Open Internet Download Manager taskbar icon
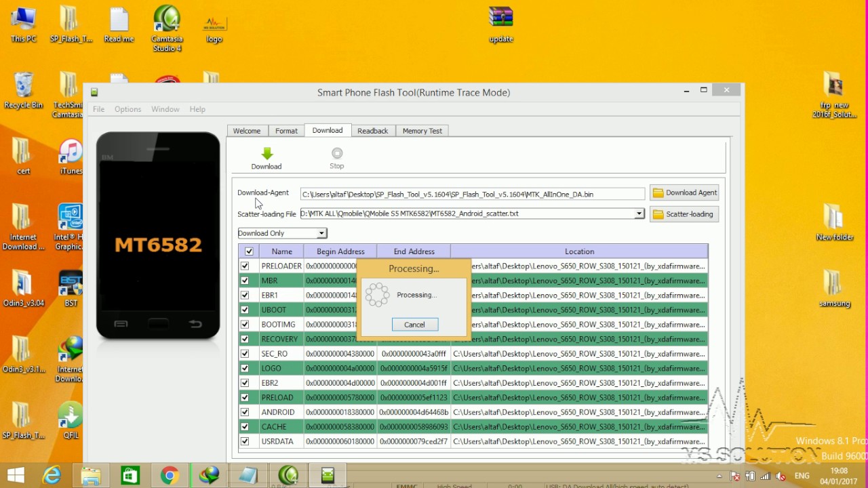 [209, 476]
